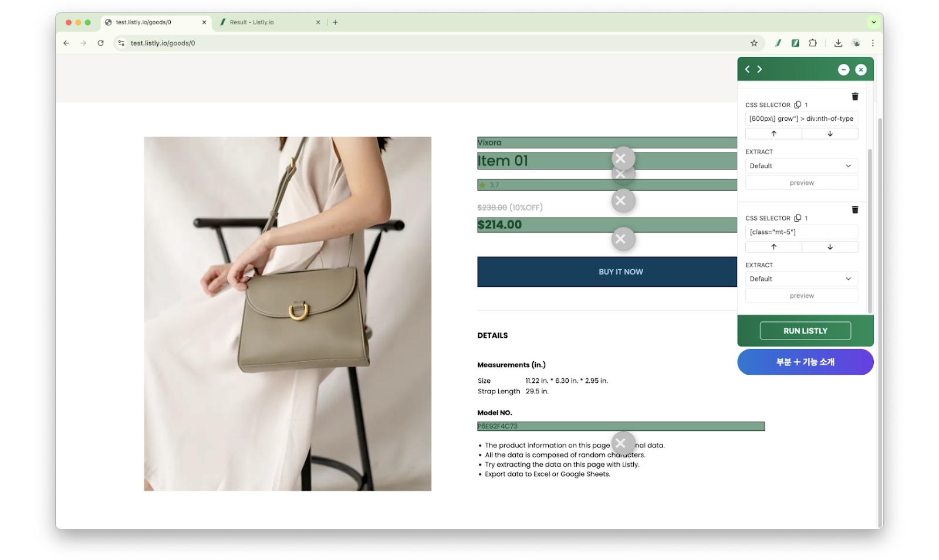Copy the first CSS selector to clipboard

click(x=797, y=105)
